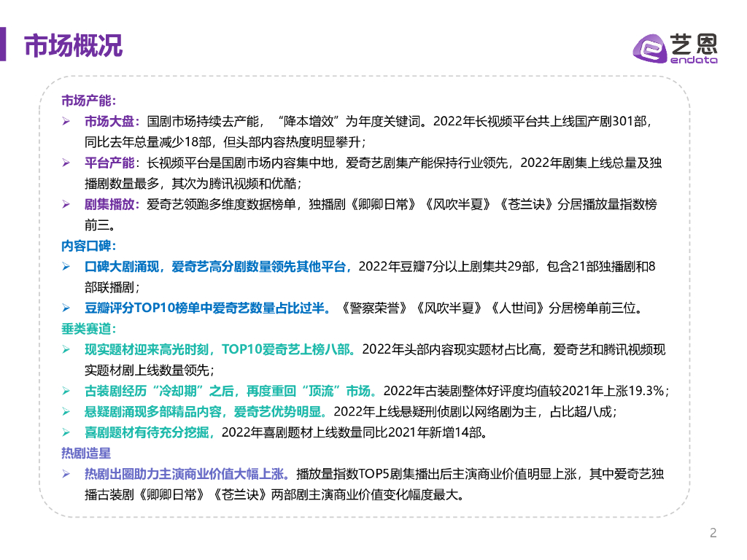
Task: Click the bold label 平台产能
Action: (x=109, y=163)
